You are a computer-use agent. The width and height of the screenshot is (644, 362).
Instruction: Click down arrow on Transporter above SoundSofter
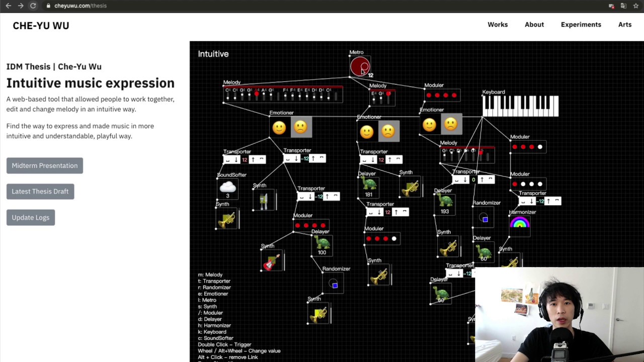click(x=236, y=159)
